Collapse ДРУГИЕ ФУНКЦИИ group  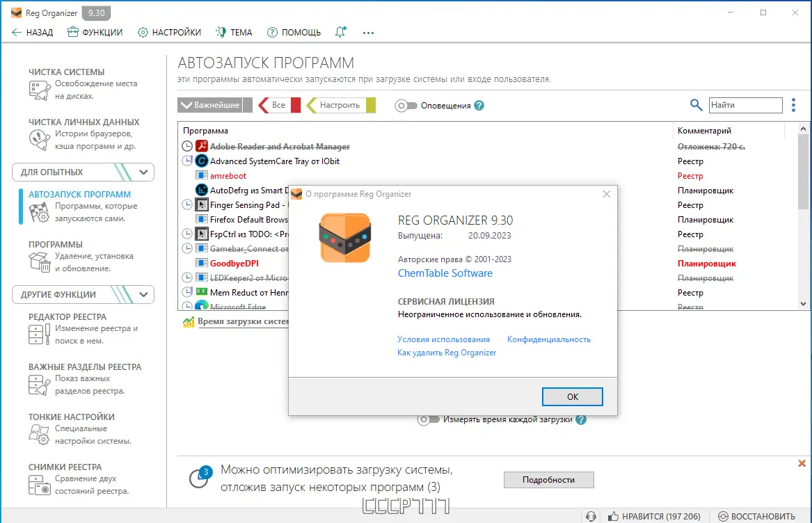click(83, 295)
